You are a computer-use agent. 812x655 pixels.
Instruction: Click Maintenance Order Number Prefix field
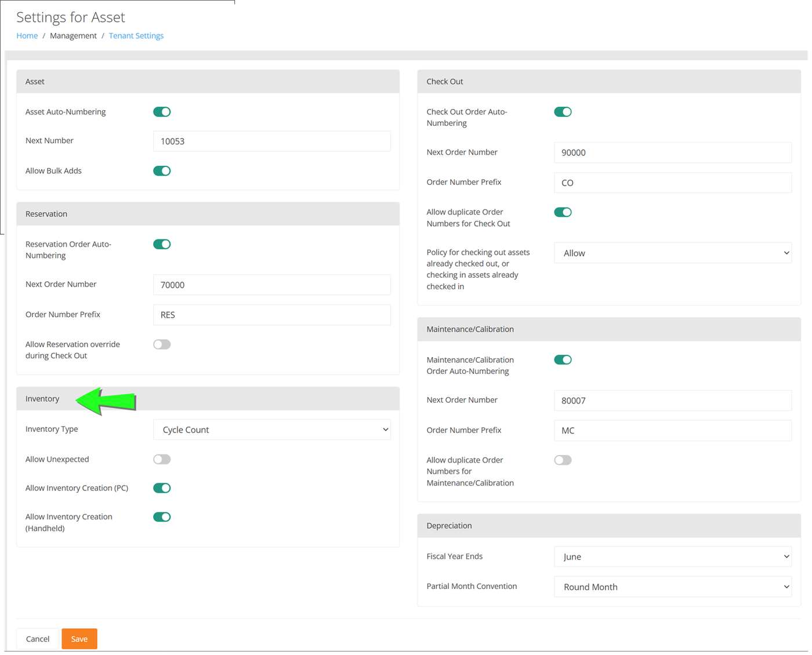(673, 431)
